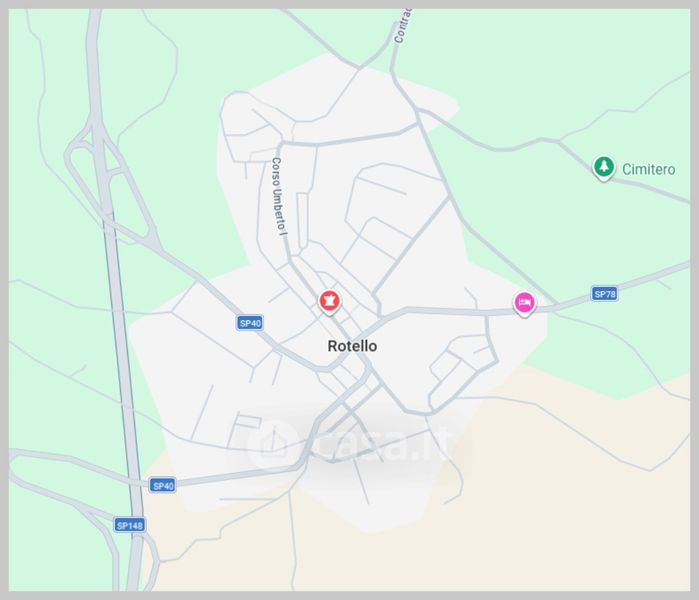Click the Cimitero place label

click(648, 169)
